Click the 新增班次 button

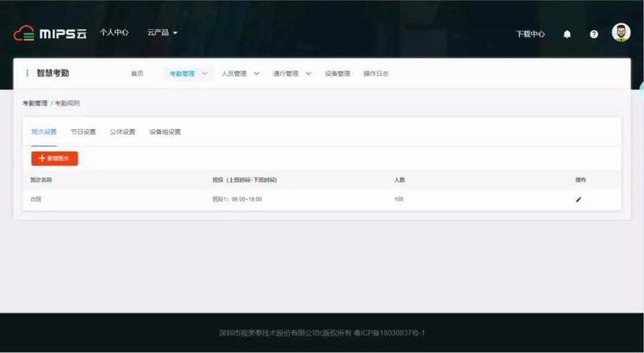coord(55,159)
